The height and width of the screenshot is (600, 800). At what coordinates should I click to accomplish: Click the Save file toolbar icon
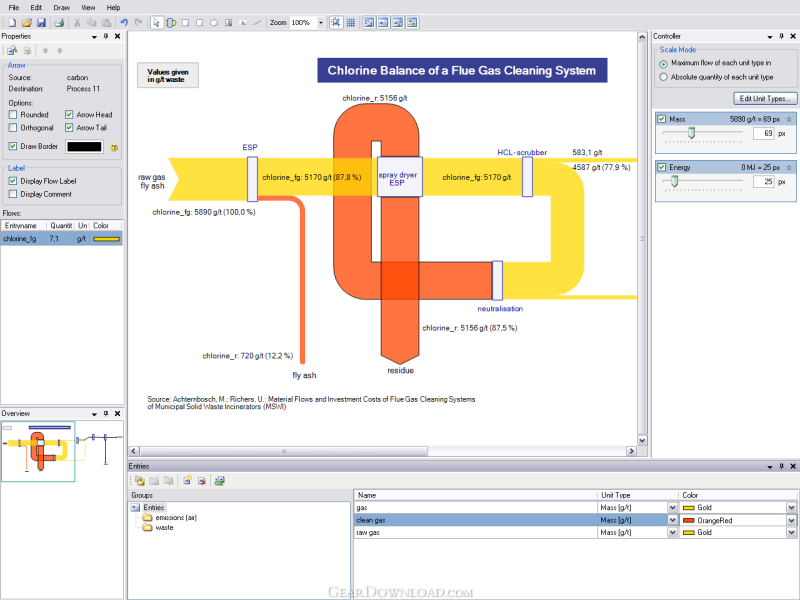[41, 22]
